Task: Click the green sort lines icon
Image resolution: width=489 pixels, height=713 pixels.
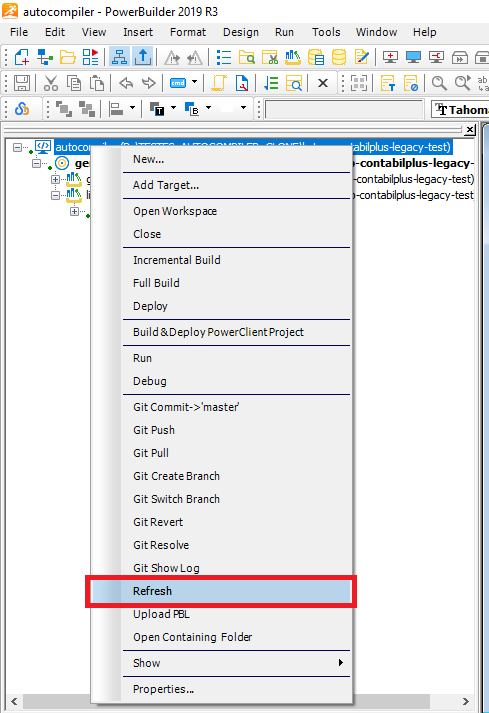Action: point(271,83)
